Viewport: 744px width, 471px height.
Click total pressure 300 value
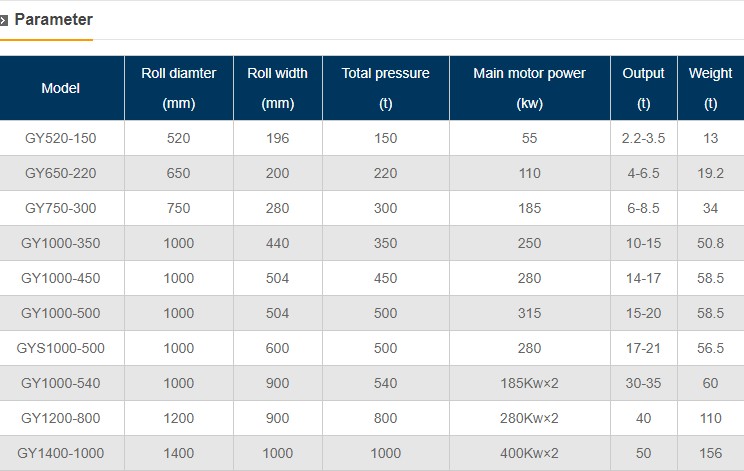(x=385, y=208)
